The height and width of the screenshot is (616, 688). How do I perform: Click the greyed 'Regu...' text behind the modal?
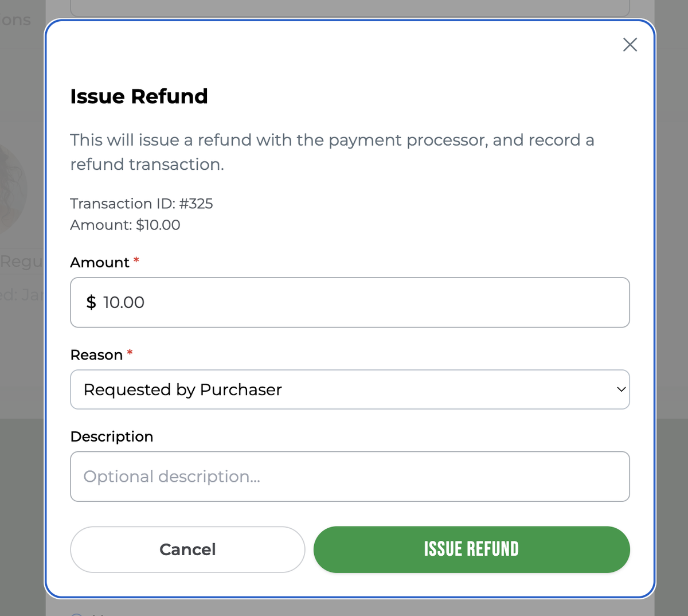click(x=22, y=261)
